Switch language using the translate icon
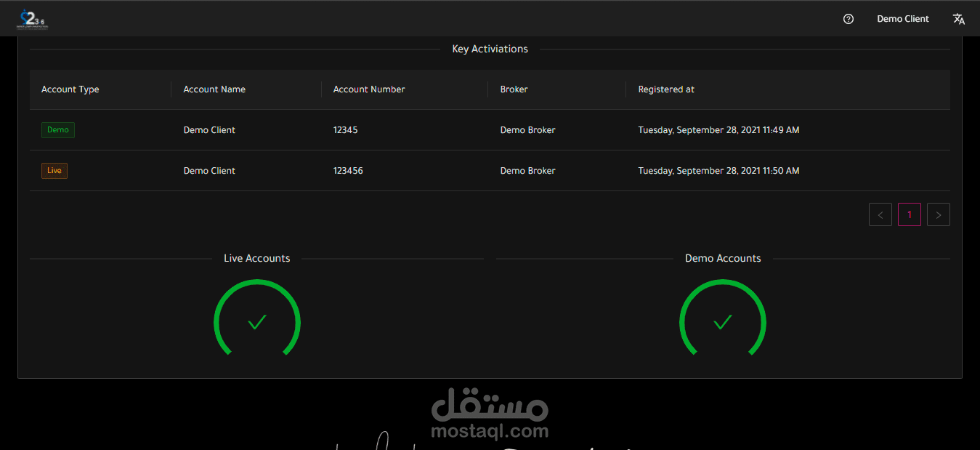The height and width of the screenshot is (450, 980). pos(959,18)
